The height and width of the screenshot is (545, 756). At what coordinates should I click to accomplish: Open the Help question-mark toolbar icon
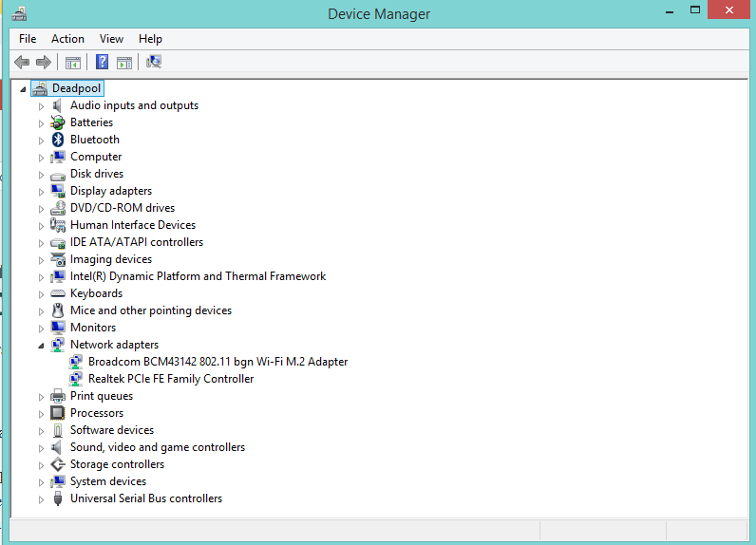pyautogui.click(x=102, y=62)
